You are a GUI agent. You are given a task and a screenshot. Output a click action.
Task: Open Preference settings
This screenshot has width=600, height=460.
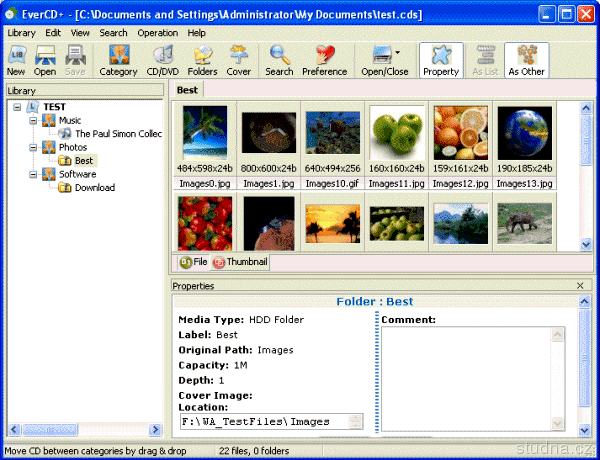point(324,60)
